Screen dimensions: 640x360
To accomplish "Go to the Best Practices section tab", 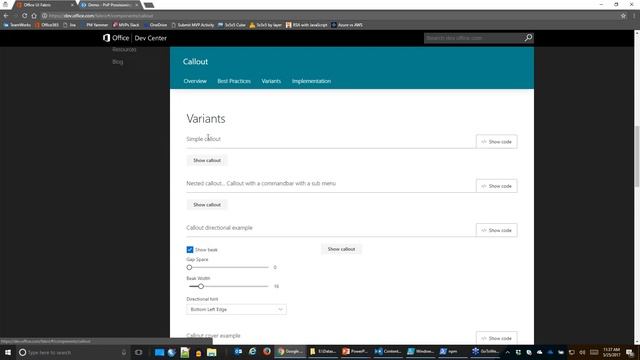I will click(234, 81).
